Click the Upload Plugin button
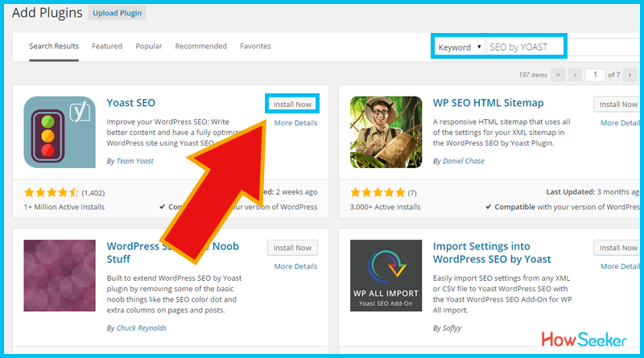This screenshot has height=358, width=644. 117,13
